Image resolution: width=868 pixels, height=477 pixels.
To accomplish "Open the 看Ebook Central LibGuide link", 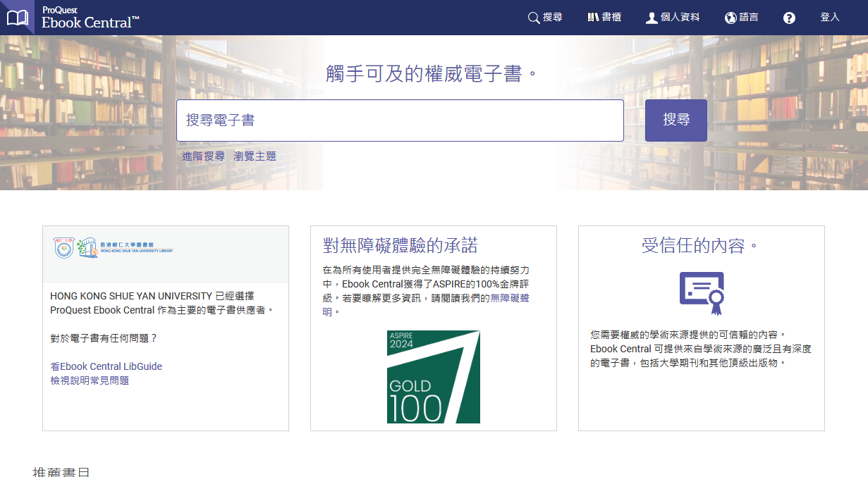I will point(106,366).
